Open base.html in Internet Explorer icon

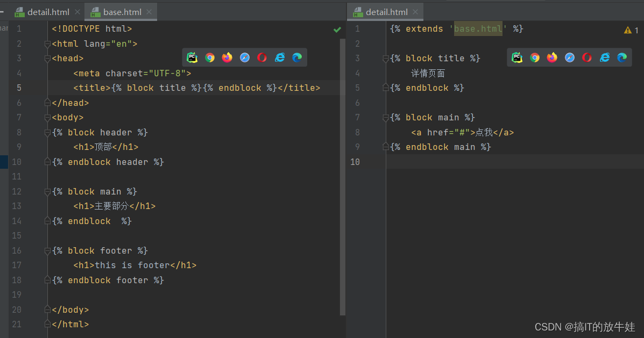coord(280,57)
